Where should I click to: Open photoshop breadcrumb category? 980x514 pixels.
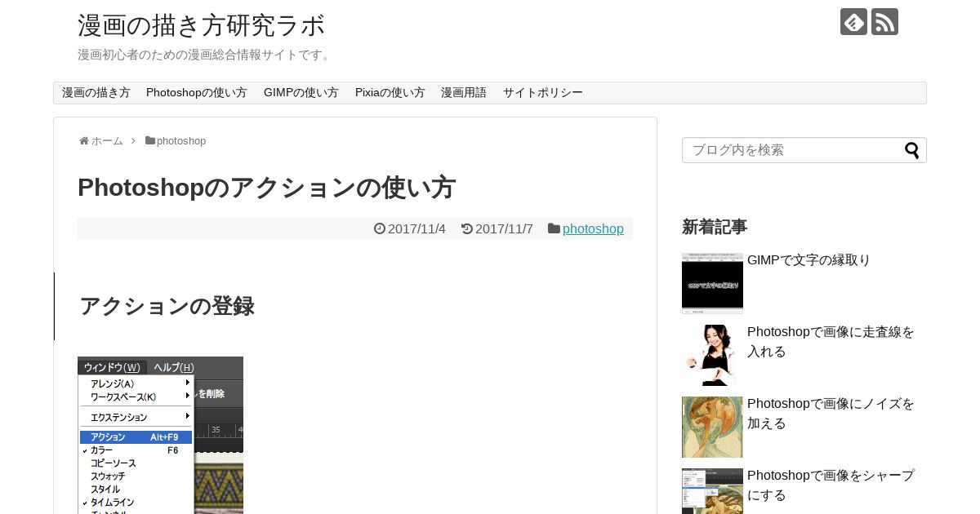pyautogui.click(x=181, y=141)
